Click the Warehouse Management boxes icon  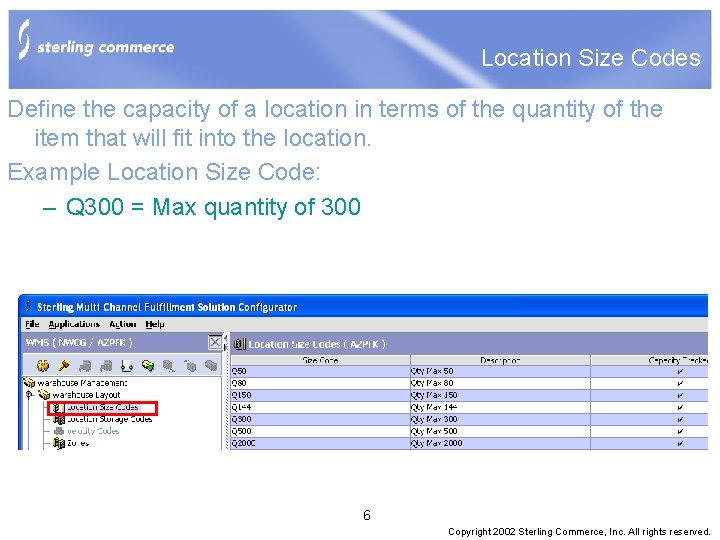click(x=30, y=382)
